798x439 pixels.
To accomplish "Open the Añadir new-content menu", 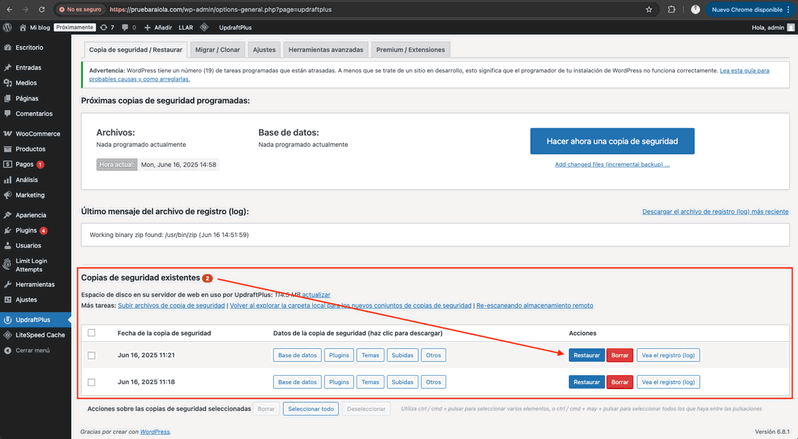I will pyautogui.click(x=158, y=27).
